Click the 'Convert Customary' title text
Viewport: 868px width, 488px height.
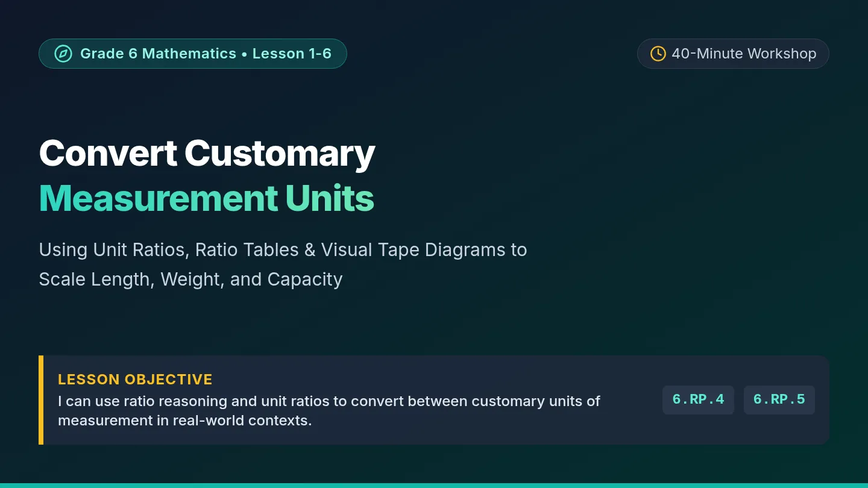[207, 154]
